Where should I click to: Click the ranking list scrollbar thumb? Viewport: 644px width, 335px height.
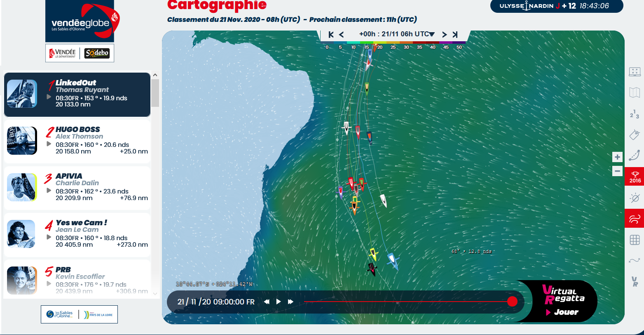pos(155,93)
